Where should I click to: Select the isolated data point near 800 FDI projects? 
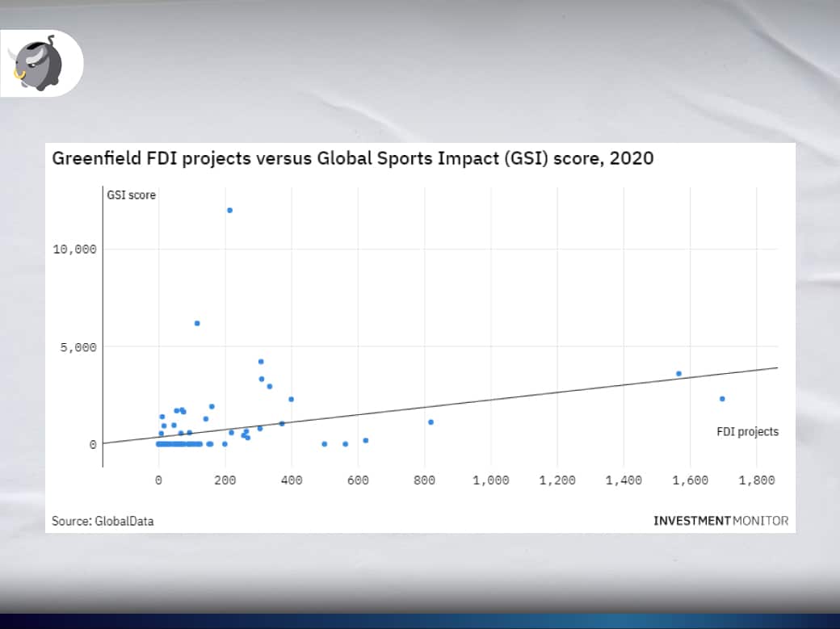(430, 422)
